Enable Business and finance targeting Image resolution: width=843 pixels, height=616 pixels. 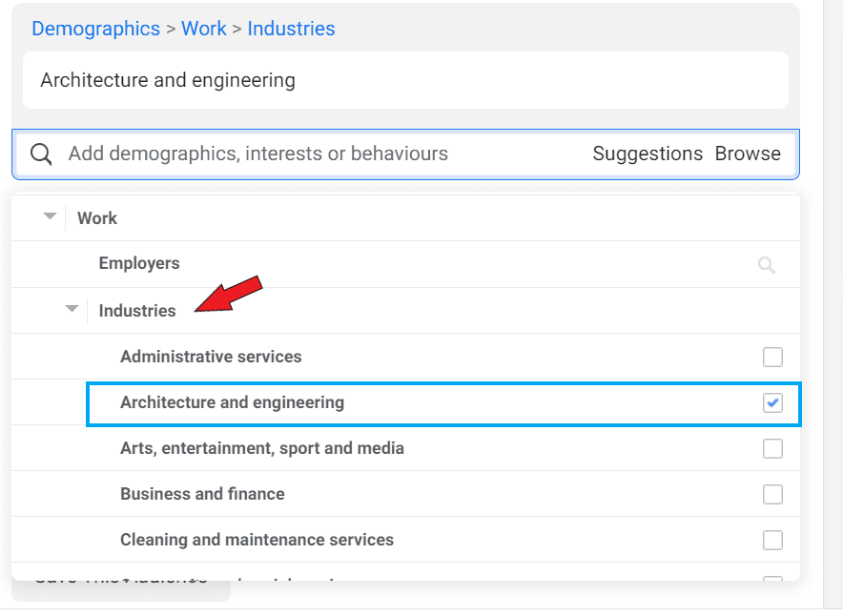coord(772,493)
